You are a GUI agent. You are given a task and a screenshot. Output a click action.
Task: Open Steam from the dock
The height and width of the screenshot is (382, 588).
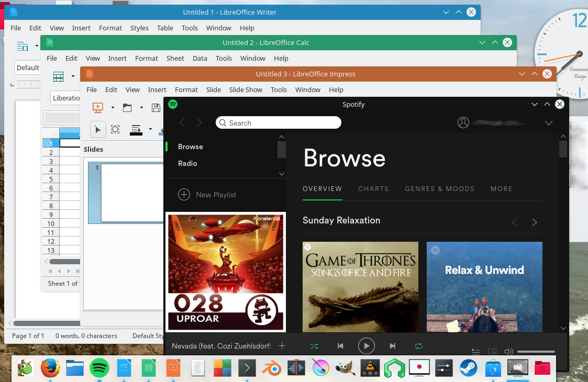469,368
